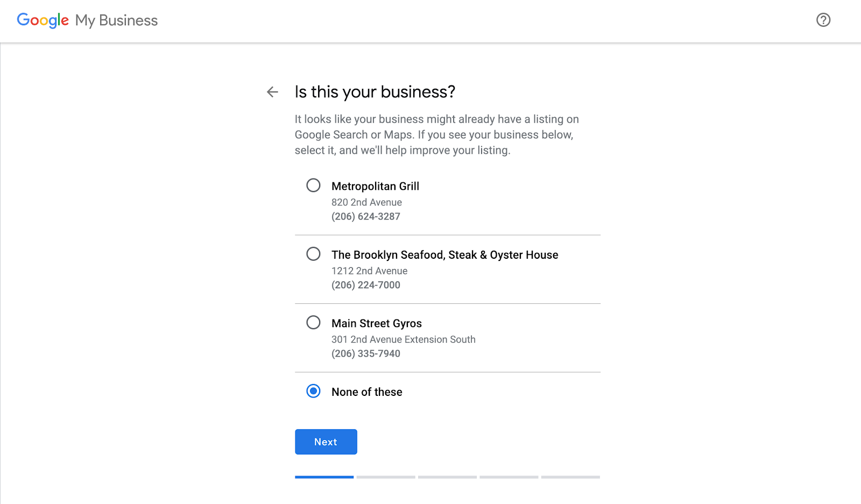Open the help question mark icon
Viewport: 861px width, 504px height.
pyautogui.click(x=823, y=20)
